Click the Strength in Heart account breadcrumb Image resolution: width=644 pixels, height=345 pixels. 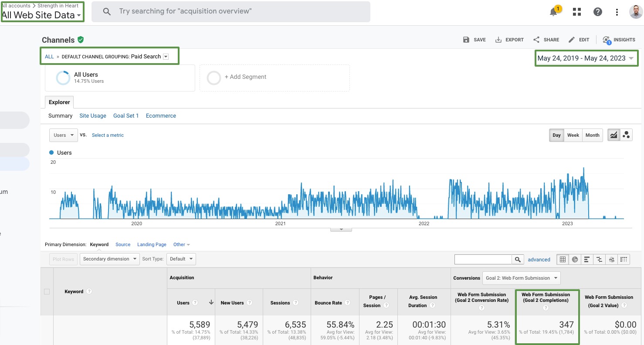[58, 6]
